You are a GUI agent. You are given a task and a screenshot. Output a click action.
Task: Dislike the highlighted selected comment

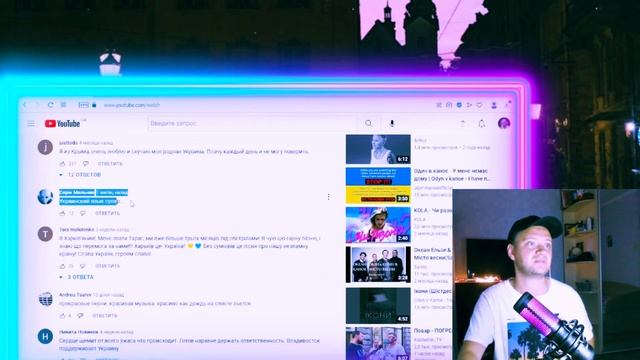(83, 213)
